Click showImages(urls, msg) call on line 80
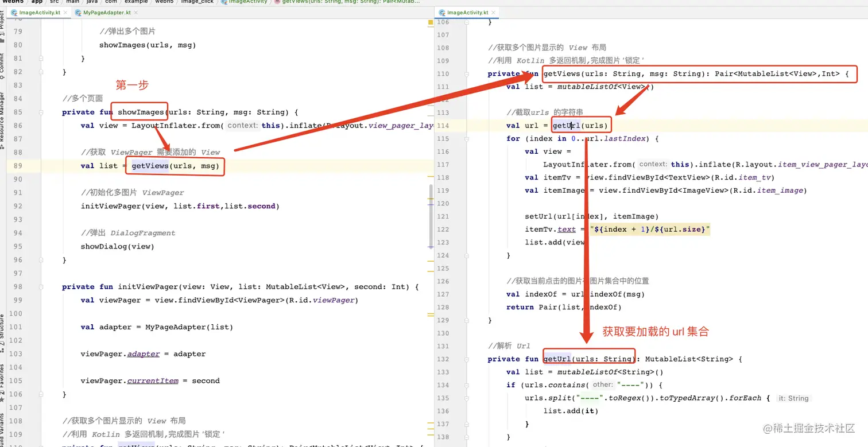Viewport: 868px width, 447px height. pyautogui.click(x=148, y=45)
